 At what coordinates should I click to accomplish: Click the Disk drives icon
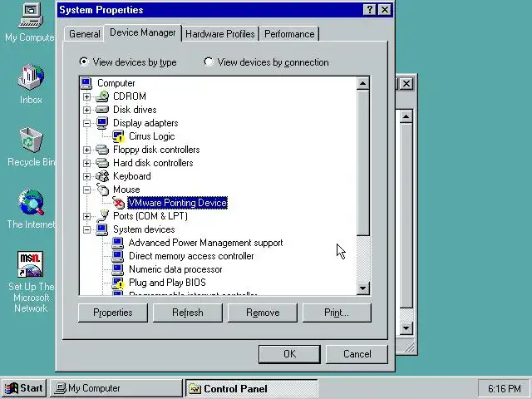tap(101, 110)
